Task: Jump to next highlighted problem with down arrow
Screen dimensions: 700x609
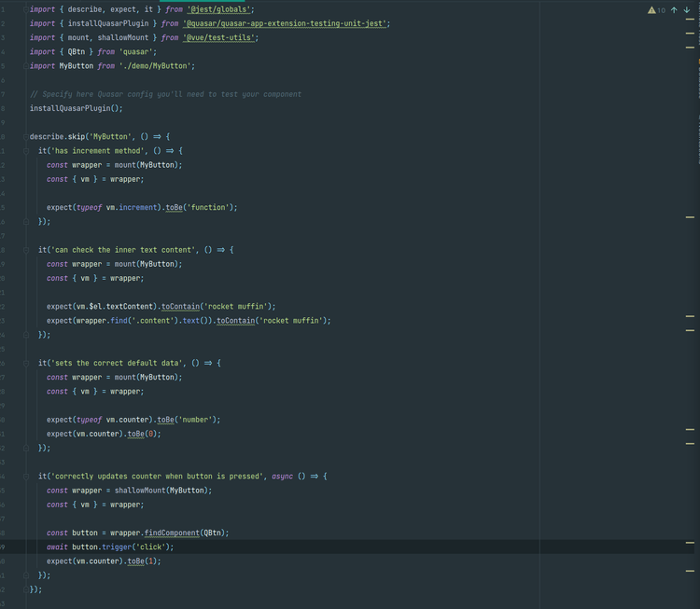Action: click(x=687, y=10)
